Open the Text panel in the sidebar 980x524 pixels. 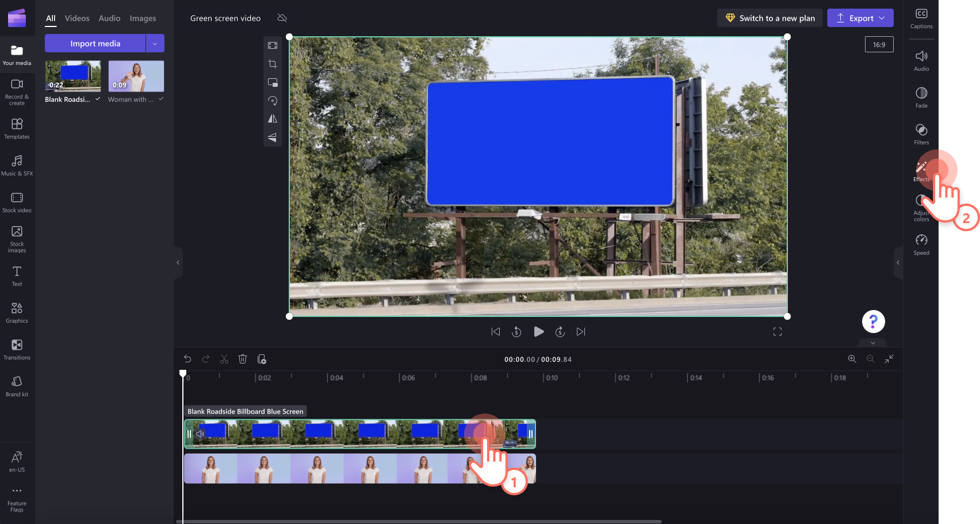click(x=17, y=275)
